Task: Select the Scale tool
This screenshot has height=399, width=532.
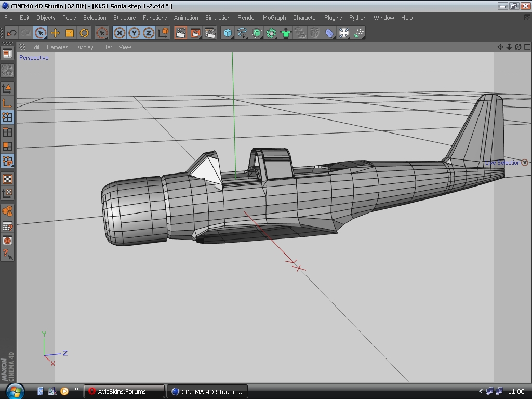Action: [70, 33]
